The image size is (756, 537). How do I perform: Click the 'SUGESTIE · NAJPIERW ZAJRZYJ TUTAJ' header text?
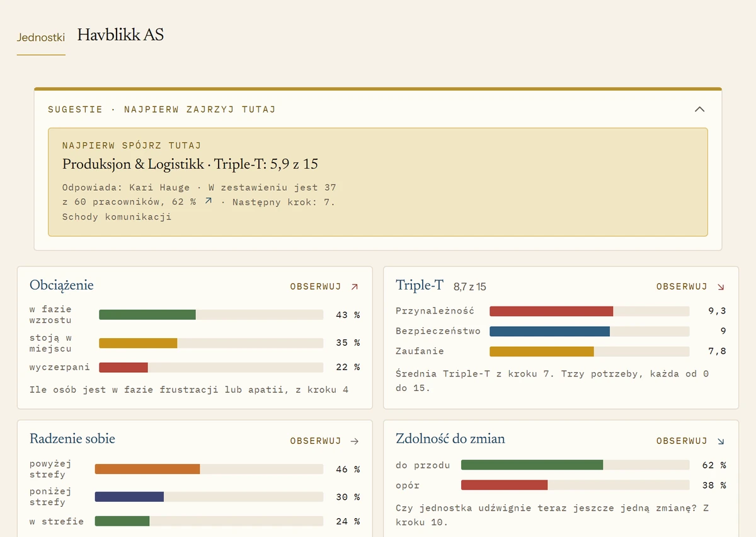point(162,110)
